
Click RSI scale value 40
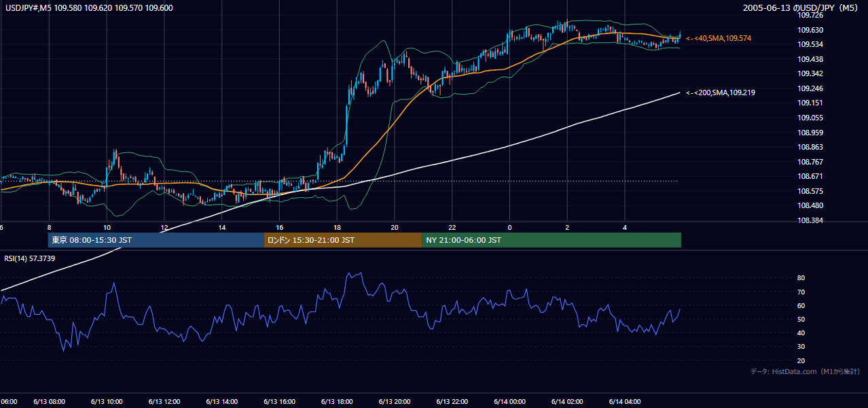coord(801,333)
